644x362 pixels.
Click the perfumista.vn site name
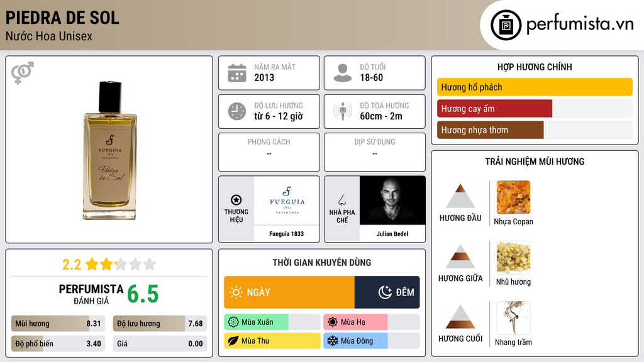[580, 25]
